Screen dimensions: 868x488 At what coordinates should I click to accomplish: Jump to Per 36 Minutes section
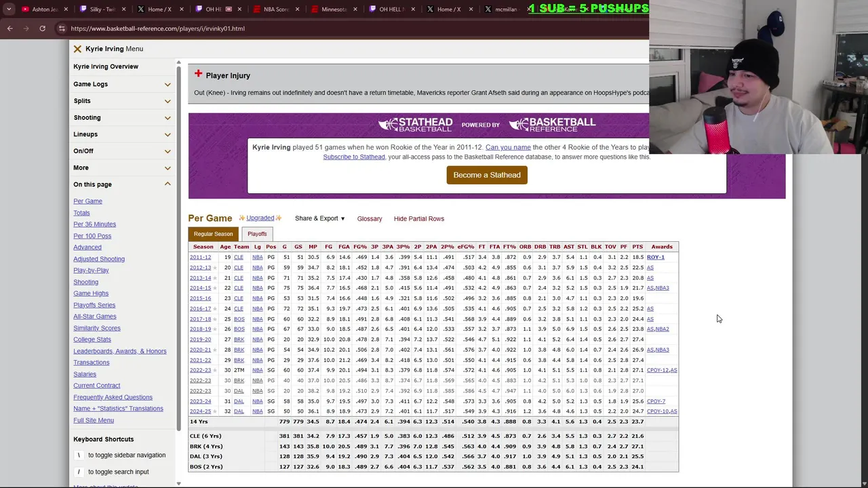point(95,224)
